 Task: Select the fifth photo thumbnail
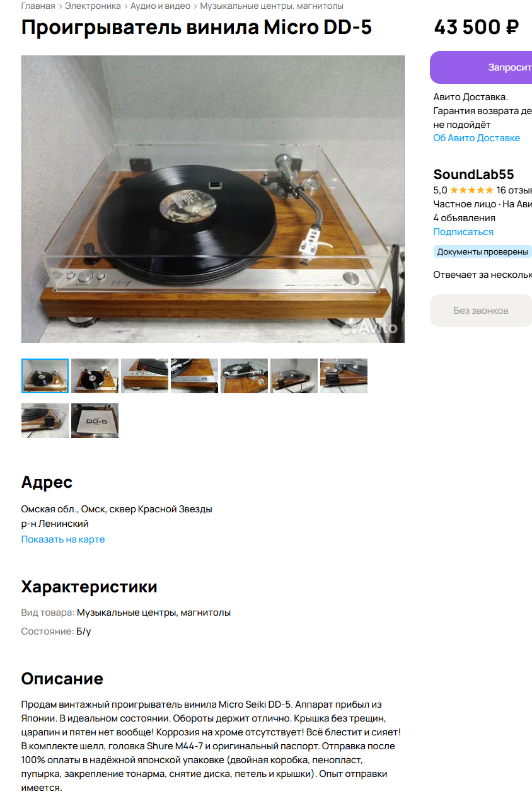click(x=244, y=376)
